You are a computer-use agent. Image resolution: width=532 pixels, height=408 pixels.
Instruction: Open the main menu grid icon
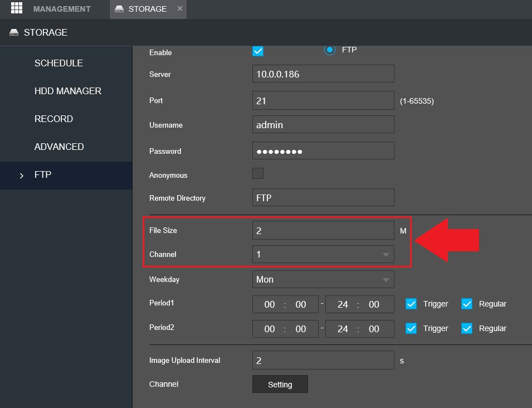(17, 8)
